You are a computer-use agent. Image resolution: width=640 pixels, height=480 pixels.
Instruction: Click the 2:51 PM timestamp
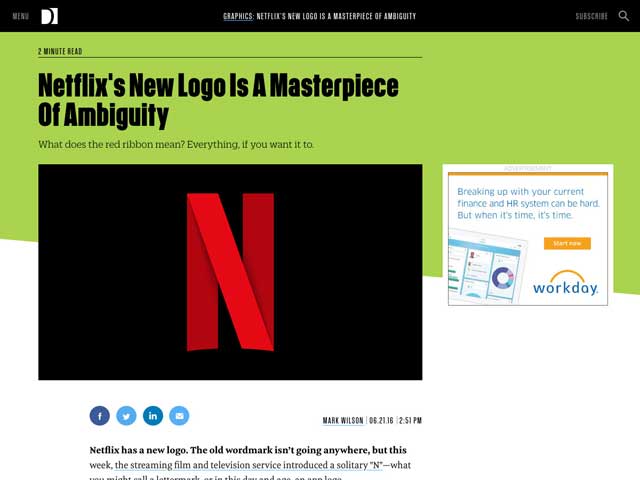(410, 420)
